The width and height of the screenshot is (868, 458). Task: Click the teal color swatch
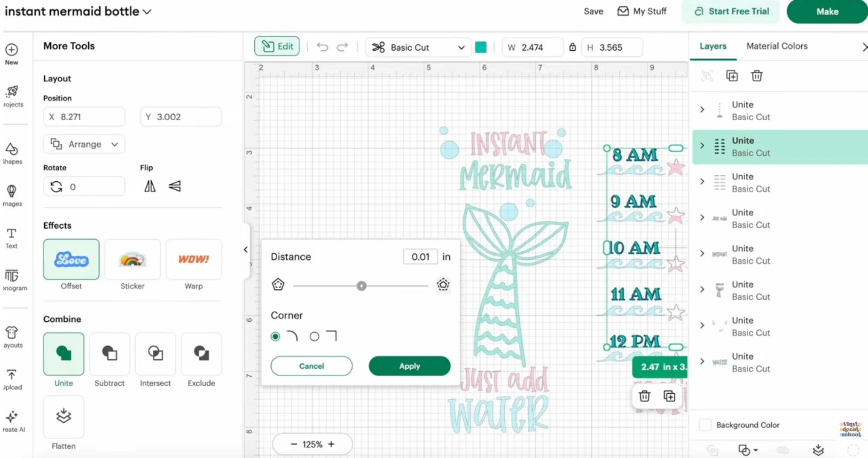[x=481, y=47]
